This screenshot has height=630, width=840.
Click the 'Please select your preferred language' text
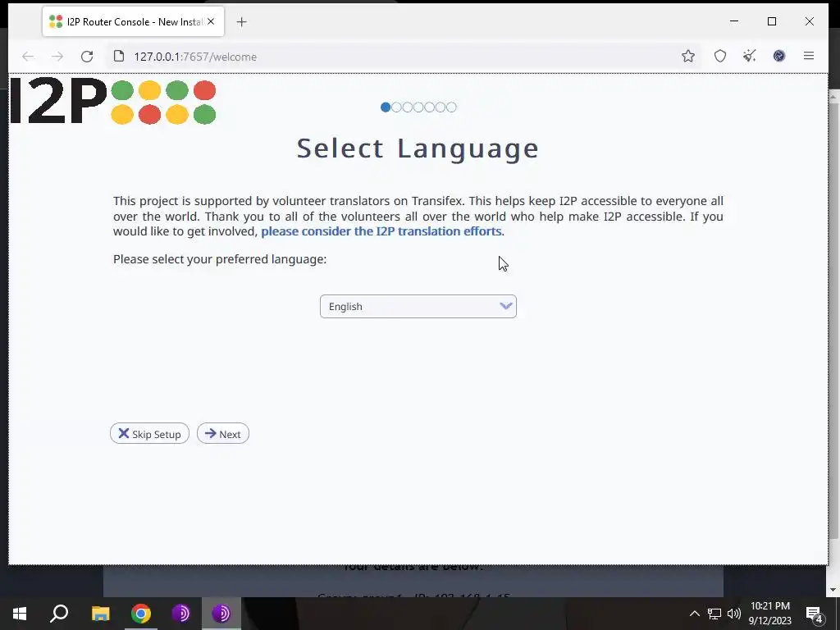[220, 259]
